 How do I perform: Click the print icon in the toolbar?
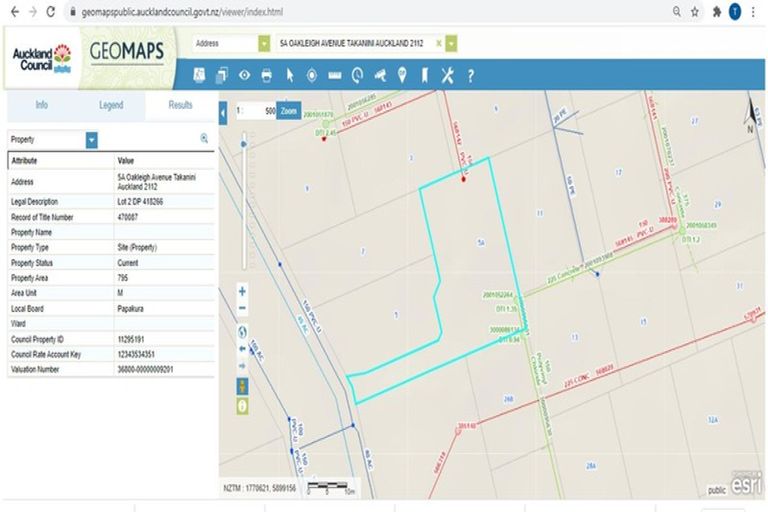tap(266, 75)
